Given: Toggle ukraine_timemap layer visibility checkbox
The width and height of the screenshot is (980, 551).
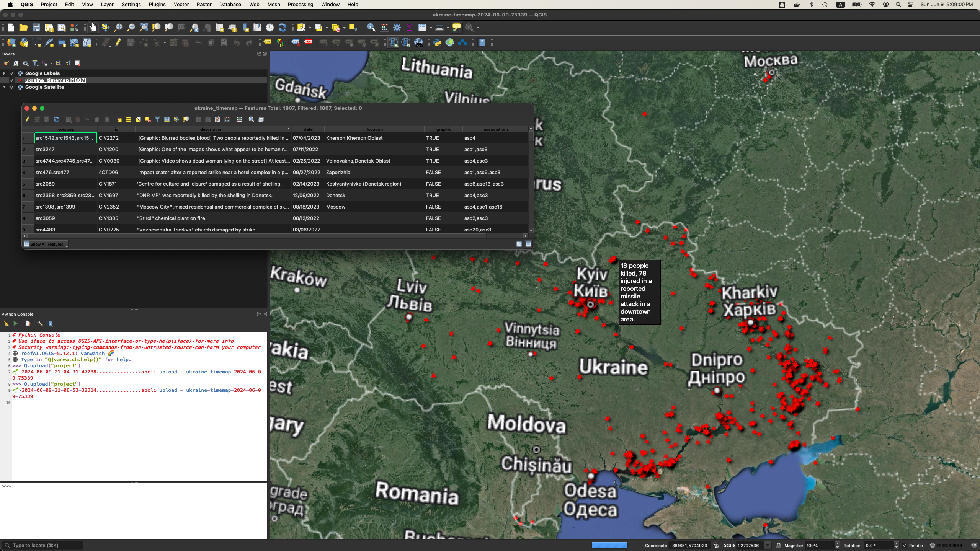Looking at the screenshot, I should pos(12,80).
